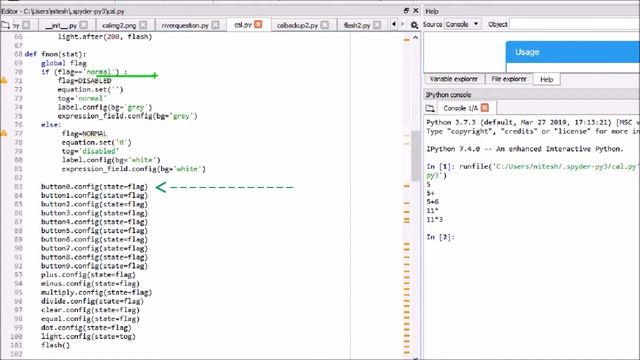
Task: Click the editor scrollbar up arrow
Action: tap(416, 38)
